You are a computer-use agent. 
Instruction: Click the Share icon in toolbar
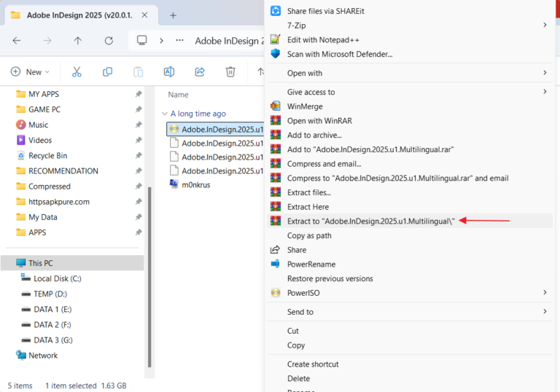(199, 71)
